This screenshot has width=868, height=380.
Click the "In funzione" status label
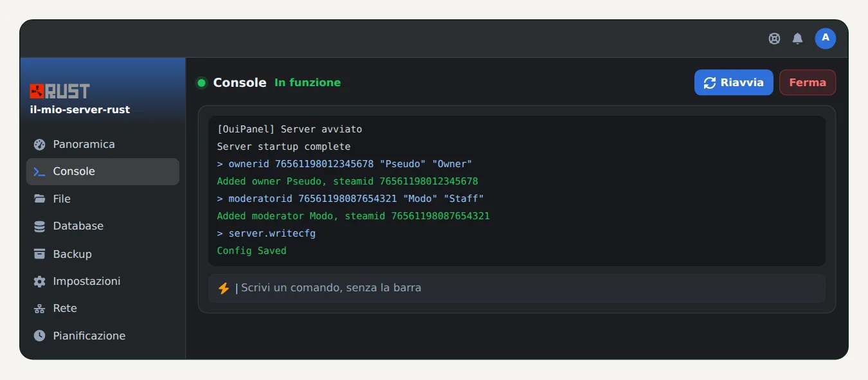(307, 82)
